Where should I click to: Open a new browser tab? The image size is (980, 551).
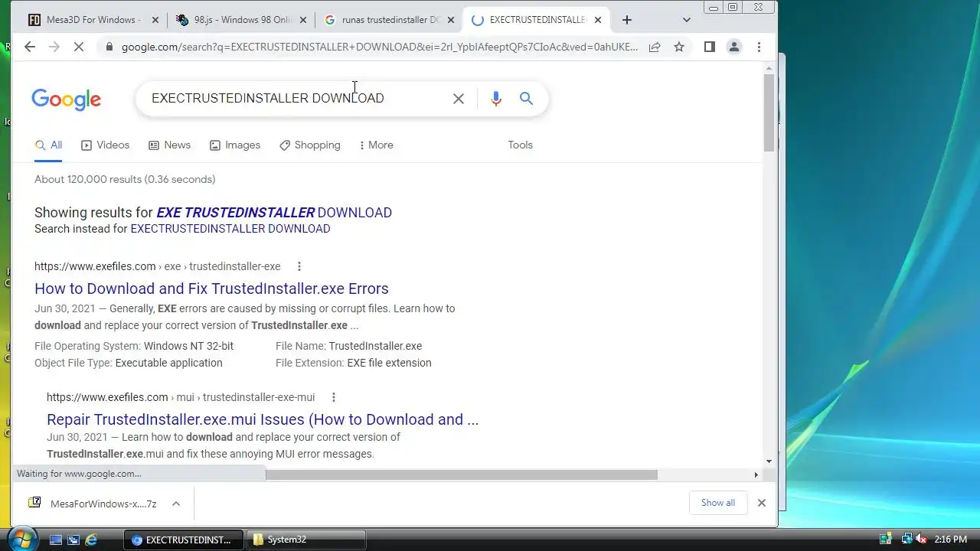(x=627, y=20)
